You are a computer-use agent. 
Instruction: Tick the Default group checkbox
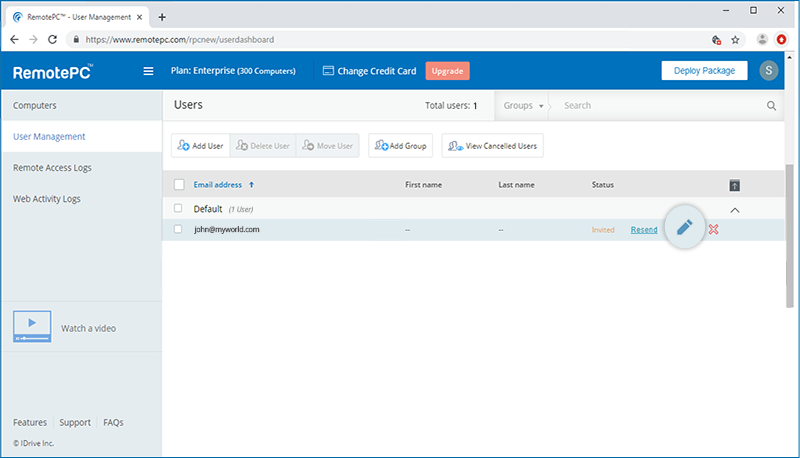pyautogui.click(x=178, y=208)
